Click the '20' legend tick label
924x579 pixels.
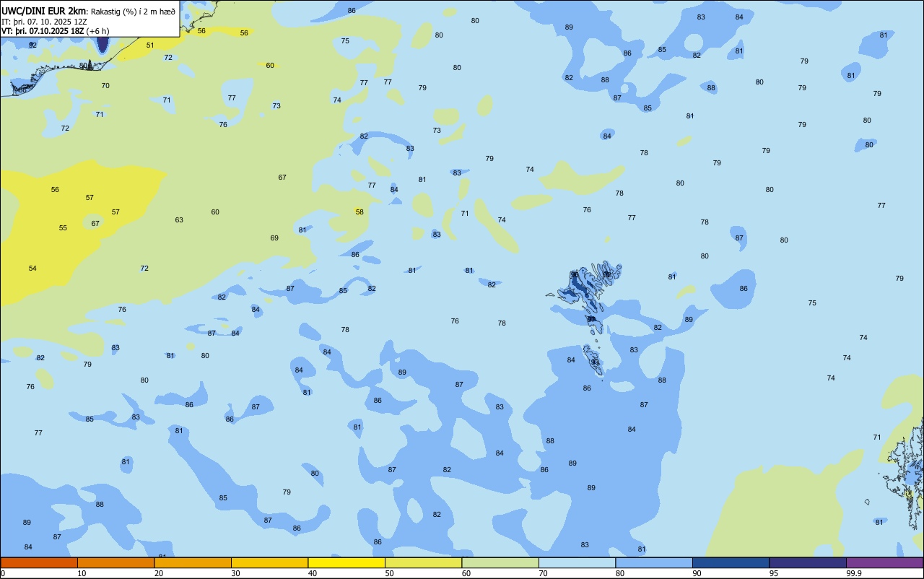pyautogui.click(x=159, y=573)
